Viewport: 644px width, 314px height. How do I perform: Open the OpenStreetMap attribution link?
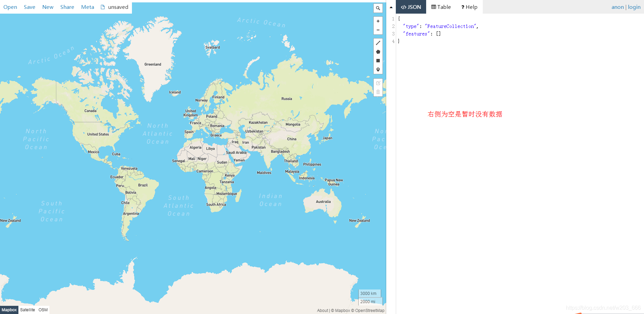pos(368,311)
